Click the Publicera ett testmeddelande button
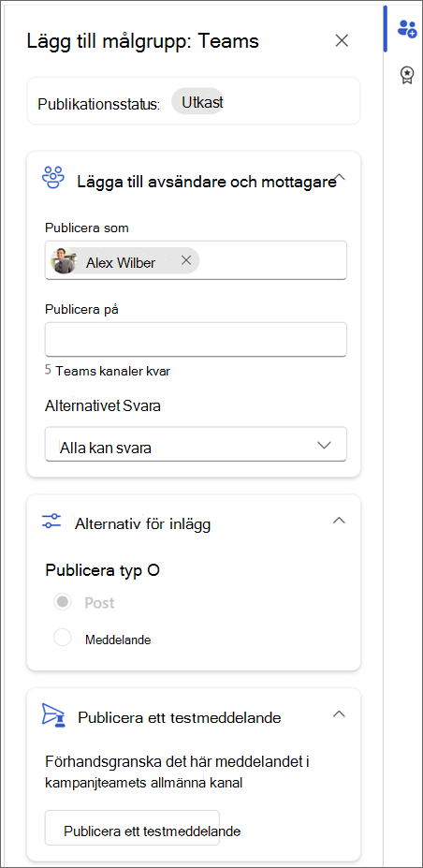Image resolution: width=423 pixels, height=868 pixels. [132, 828]
